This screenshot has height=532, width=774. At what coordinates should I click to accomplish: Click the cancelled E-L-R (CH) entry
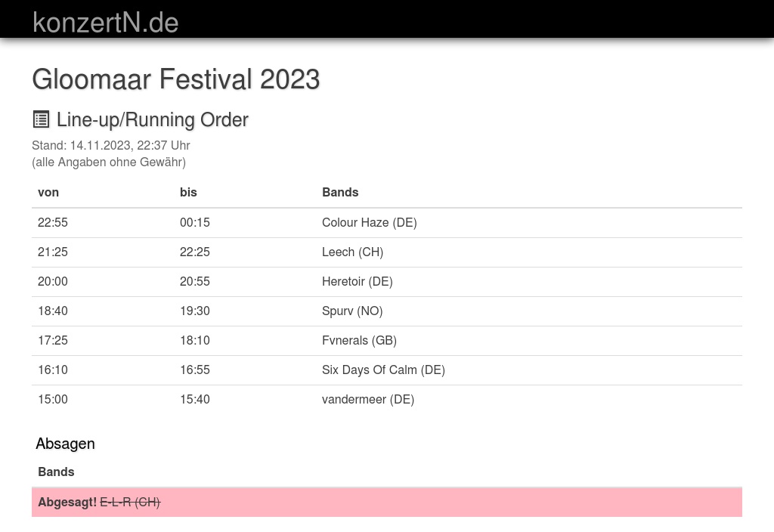click(x=130, y=503)
